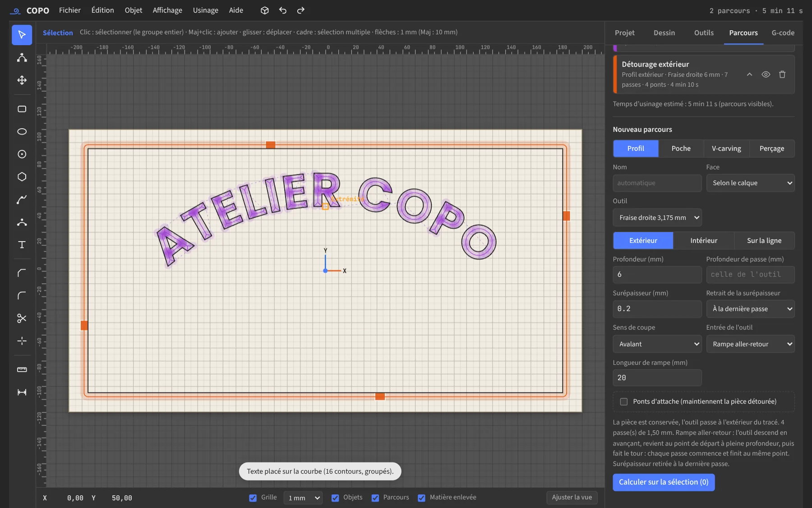Open Entrée de l'outil dropdown
The height and width of the screenshot is (508, 812).
pyautogui.click(x=750, y=344)
